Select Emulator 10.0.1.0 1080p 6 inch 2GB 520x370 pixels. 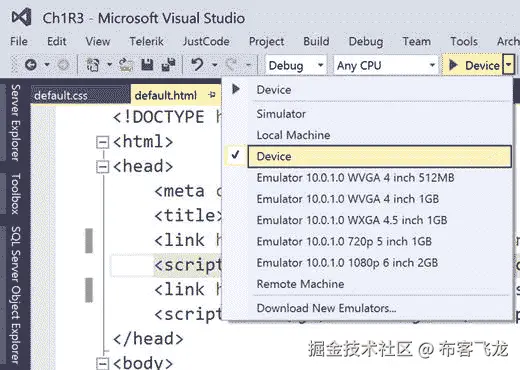click(x=367, y=263)
